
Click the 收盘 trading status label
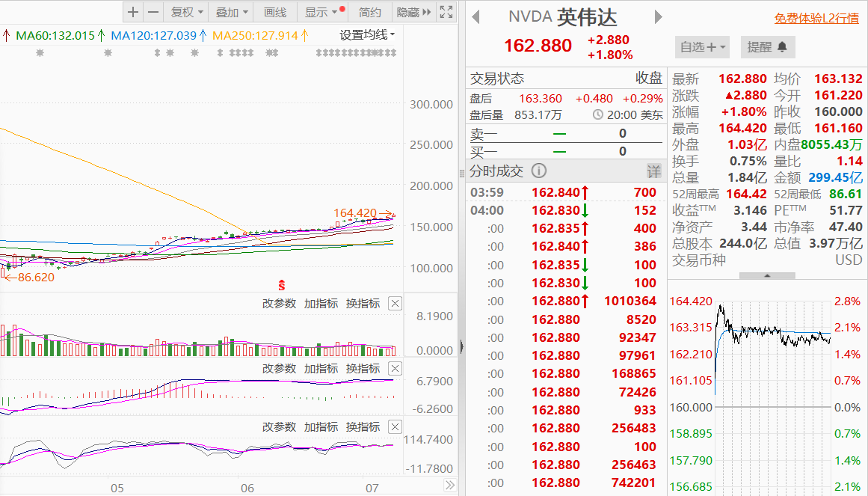point(649,78)
